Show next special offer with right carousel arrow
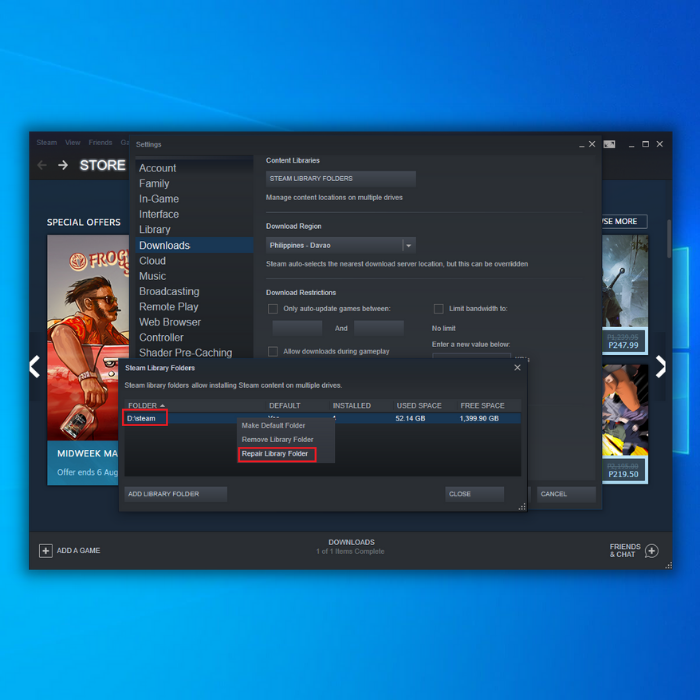This screenshot has height=700, width=700. click(x=660, y=367)
